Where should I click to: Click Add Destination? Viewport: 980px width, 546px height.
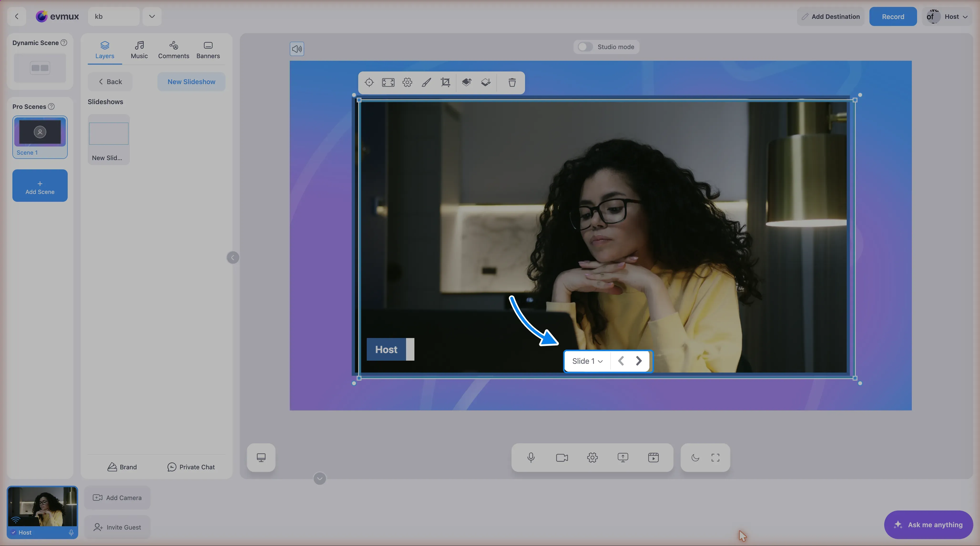coord(831,16)
